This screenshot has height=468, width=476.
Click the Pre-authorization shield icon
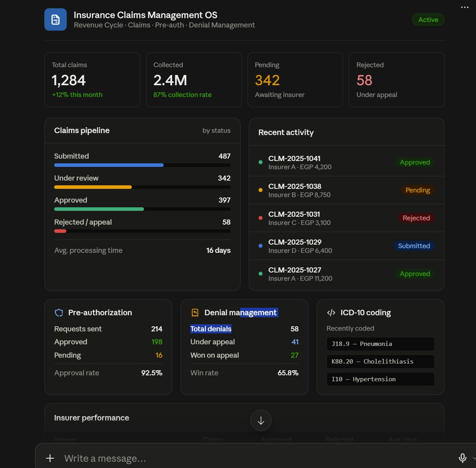point(59,313)
